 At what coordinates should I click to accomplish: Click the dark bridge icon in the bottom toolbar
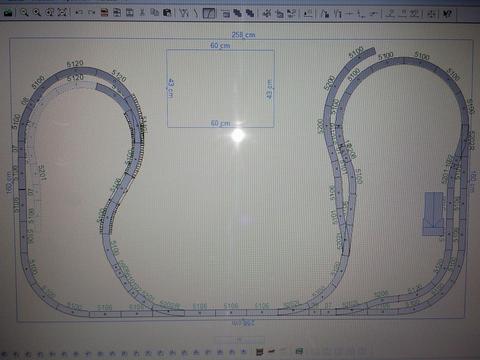click(x=260, y=352)
